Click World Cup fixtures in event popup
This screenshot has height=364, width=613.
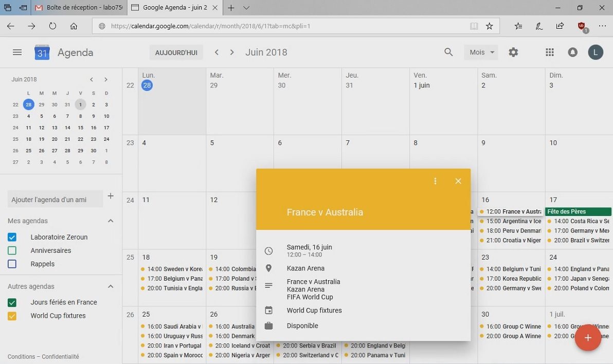pyautogui.click(x=314, y=311)
